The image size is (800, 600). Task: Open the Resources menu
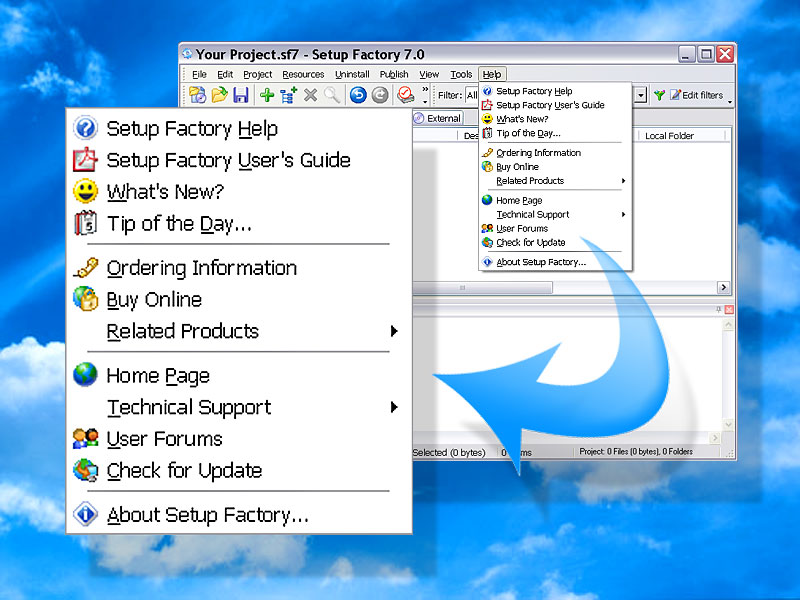pyautogui.click(x=303, y=74)
